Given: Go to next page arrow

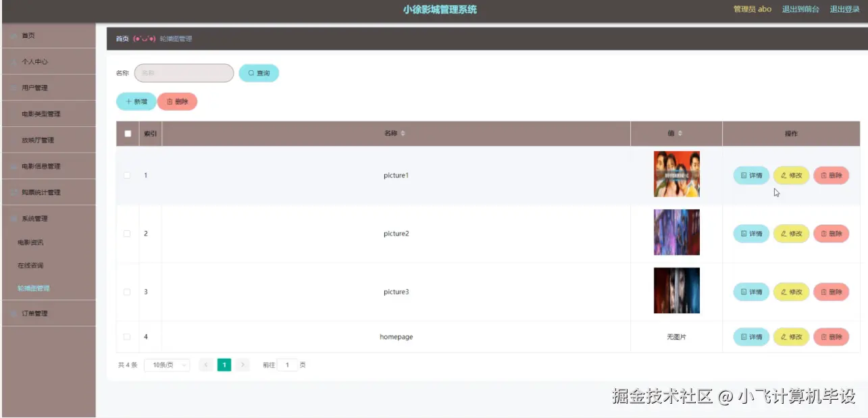Looking at the screenshot, I should [x=243, y=365].
